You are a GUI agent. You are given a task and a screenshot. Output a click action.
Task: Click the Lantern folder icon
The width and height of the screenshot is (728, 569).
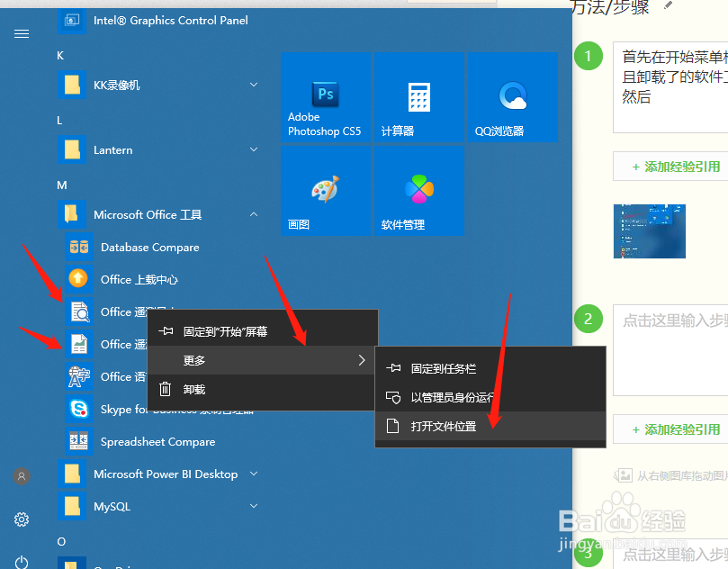72,149
